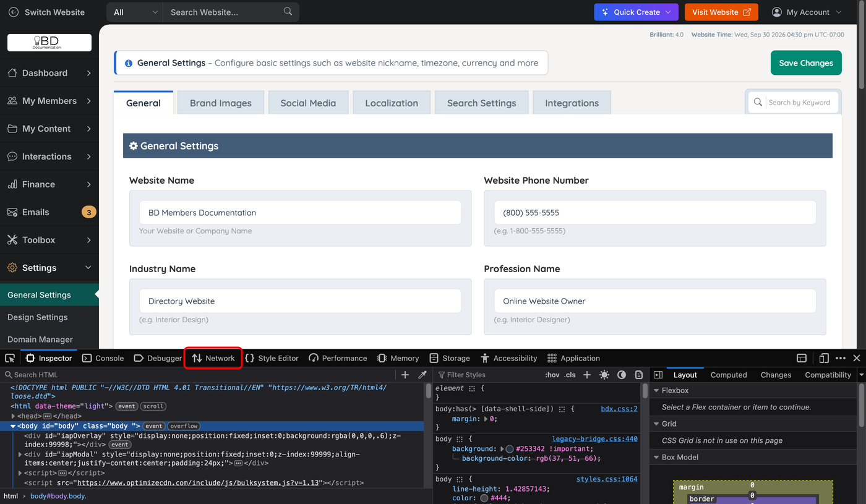Open the legacy-bridge.css:440 source link
Image resolution: width=866 pixels, height=504 pixels.
tap(595, 438)
